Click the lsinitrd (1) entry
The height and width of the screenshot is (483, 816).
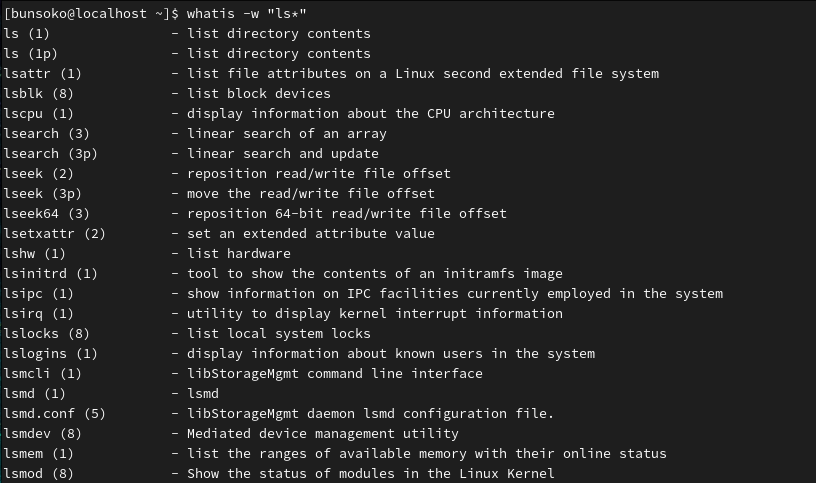[50, 274]
